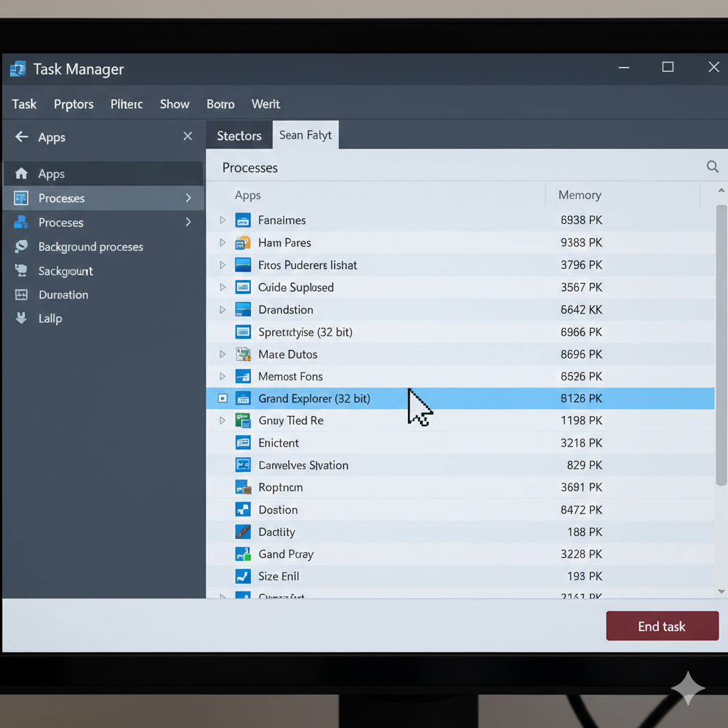This screenshot has width=728, height=728.
Task: Open the Prptors menu
Action: [x=74, y=104]
